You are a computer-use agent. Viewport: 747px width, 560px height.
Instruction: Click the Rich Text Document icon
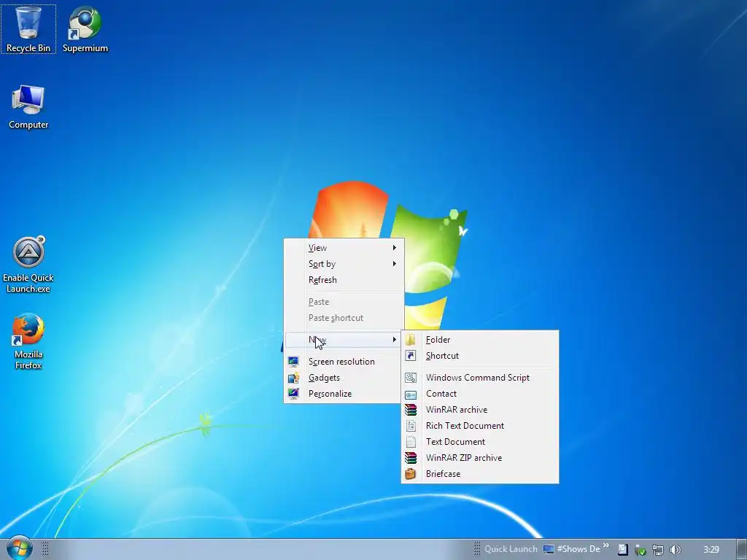click(410, 426)
